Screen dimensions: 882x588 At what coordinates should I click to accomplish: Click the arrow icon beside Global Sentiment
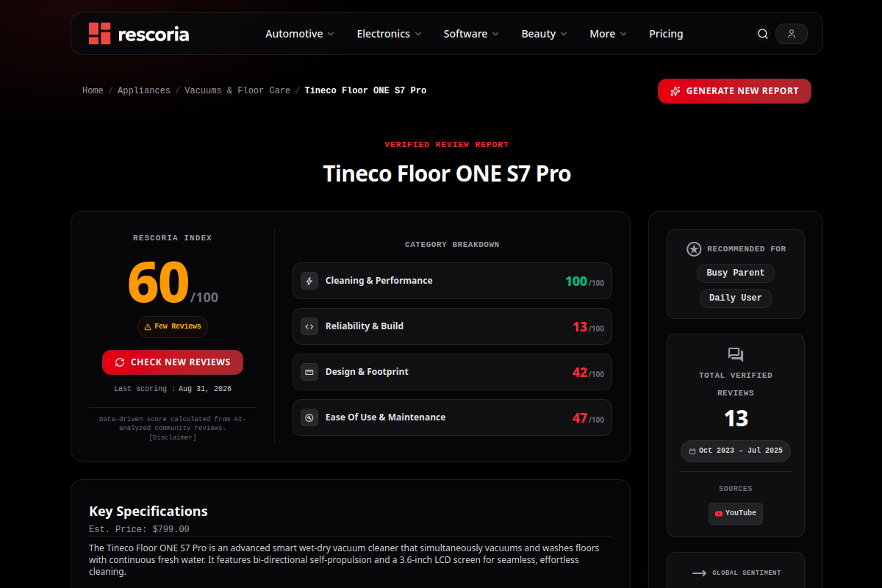point(699,573)
